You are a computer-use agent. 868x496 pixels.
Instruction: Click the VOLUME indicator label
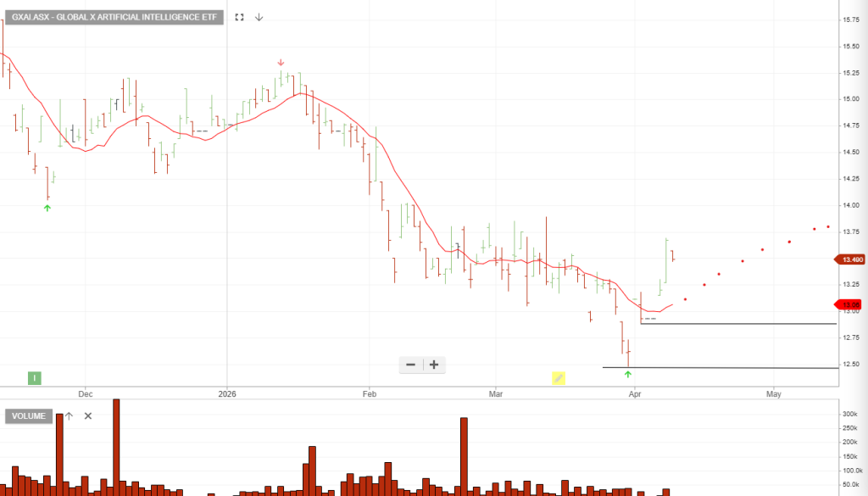click(x=30, y=415)
